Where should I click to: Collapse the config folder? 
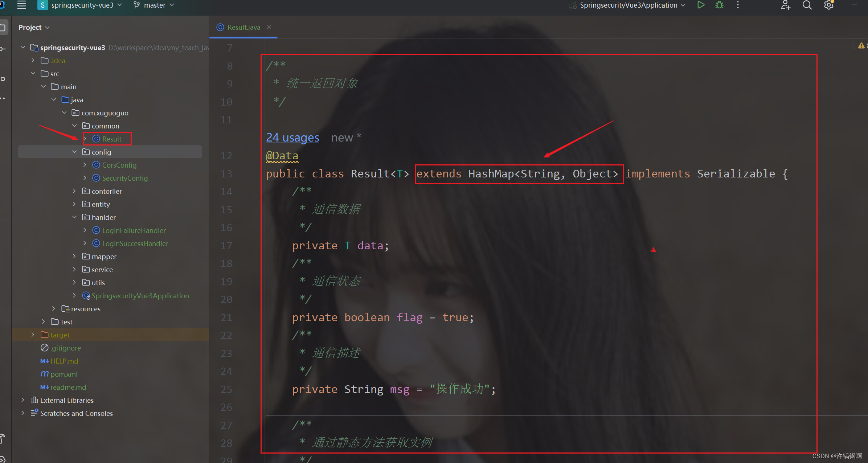click(74, 152)
